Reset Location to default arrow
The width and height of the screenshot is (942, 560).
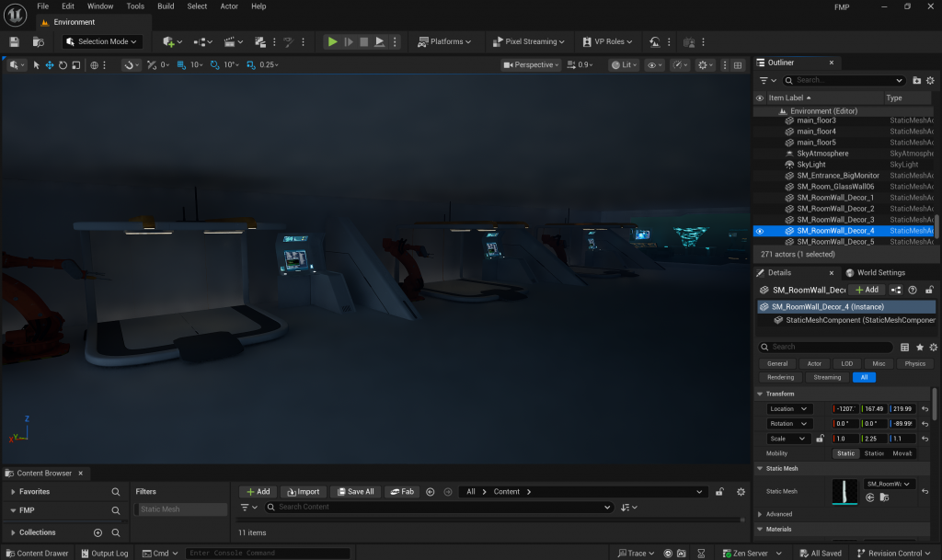coord(925,409)
